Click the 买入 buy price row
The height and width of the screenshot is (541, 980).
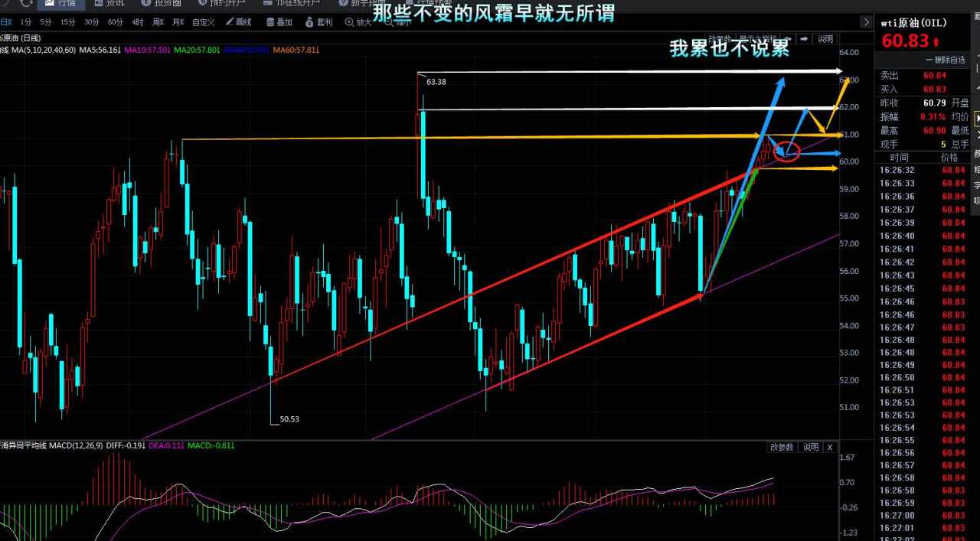pos(923,90)
